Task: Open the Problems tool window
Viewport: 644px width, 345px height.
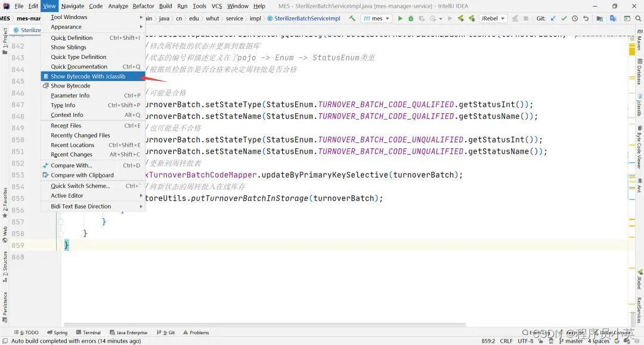Action: coord(196,332)
